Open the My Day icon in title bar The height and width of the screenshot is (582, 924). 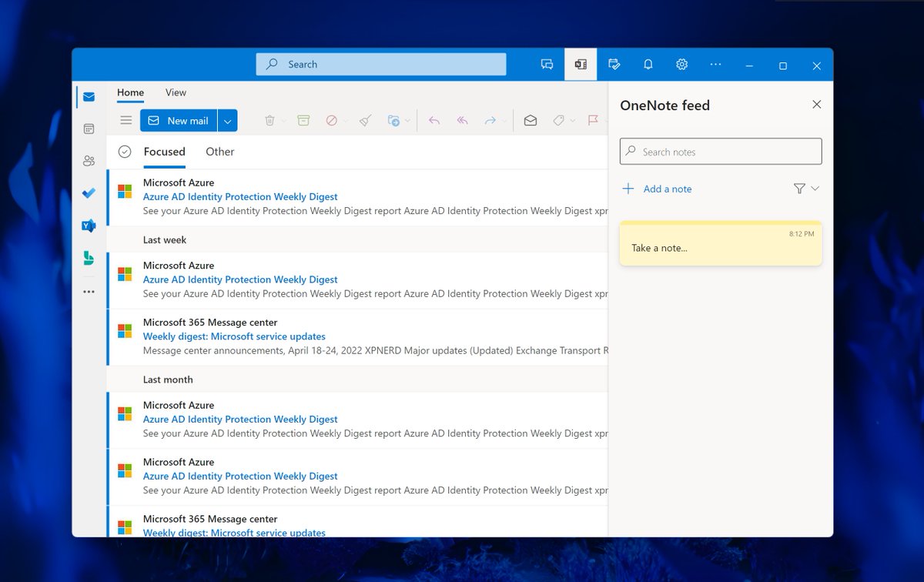click(614, 65)
